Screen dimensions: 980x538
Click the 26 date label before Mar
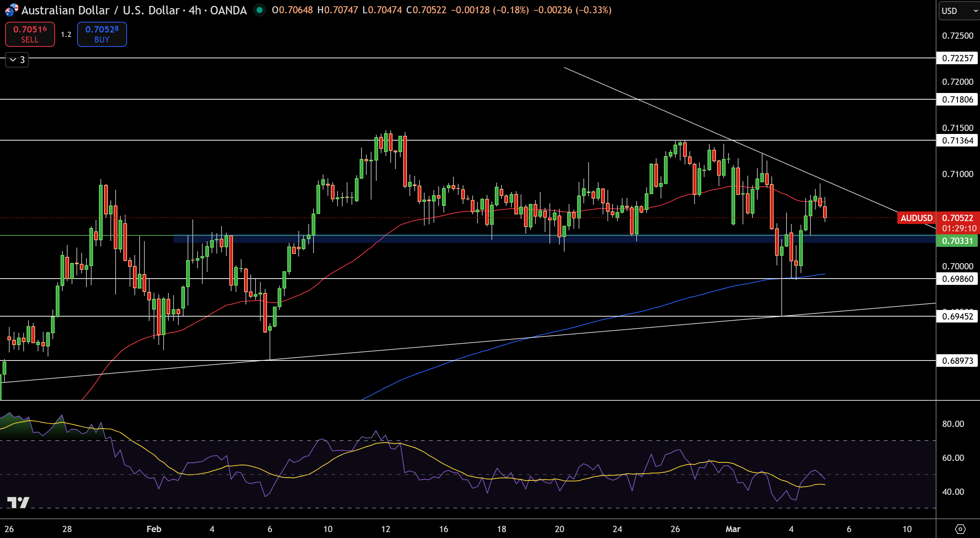[675, 529]
